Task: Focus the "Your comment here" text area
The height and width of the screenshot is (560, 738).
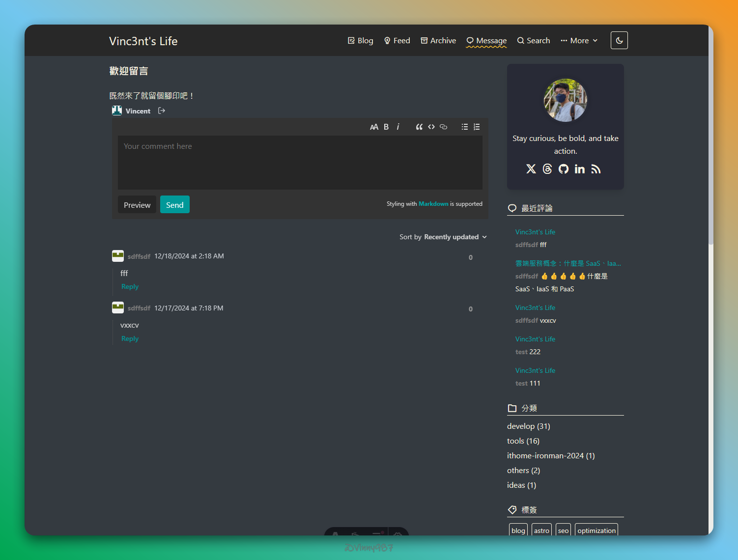Action: pyautogui.click(x=300, y=162)
